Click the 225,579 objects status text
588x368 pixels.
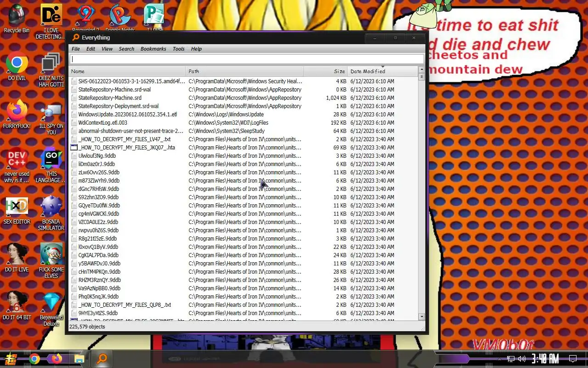[87, 327]
